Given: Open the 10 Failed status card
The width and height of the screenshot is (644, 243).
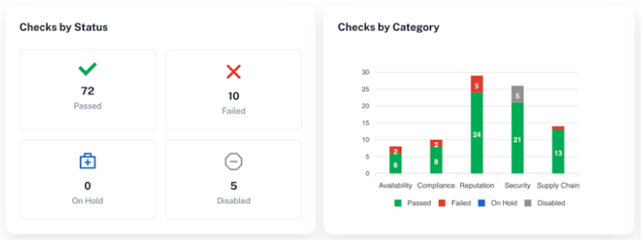Looking at the screenshot, I should coord(233,90).
